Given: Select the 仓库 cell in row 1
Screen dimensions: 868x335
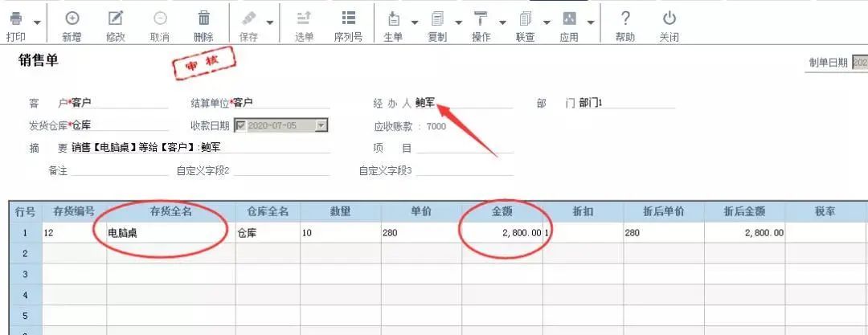Looking at the screenshot, I should tap(268, 232).
